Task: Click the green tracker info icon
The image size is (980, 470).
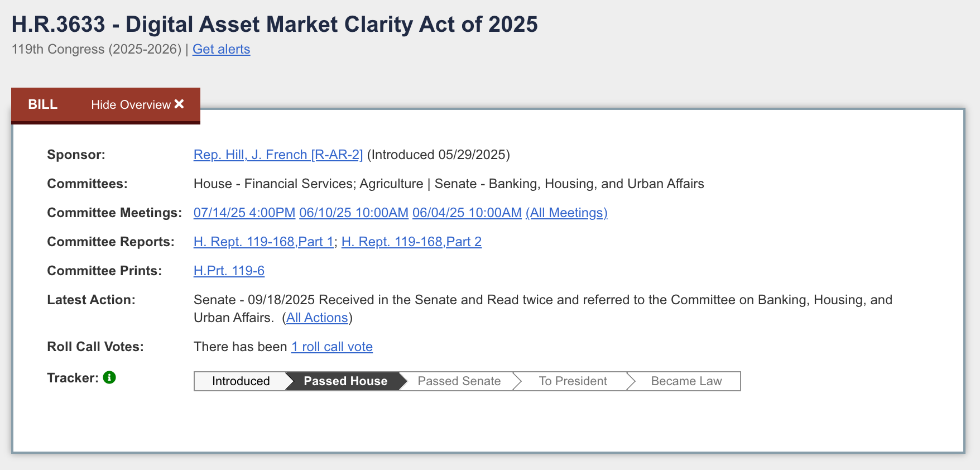Action: 109,378
